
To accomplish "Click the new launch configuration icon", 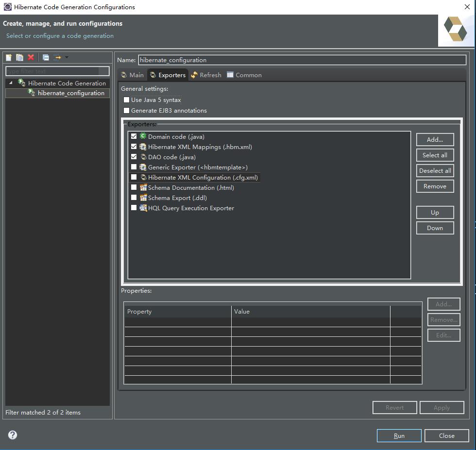I will [x=9, y=57].
